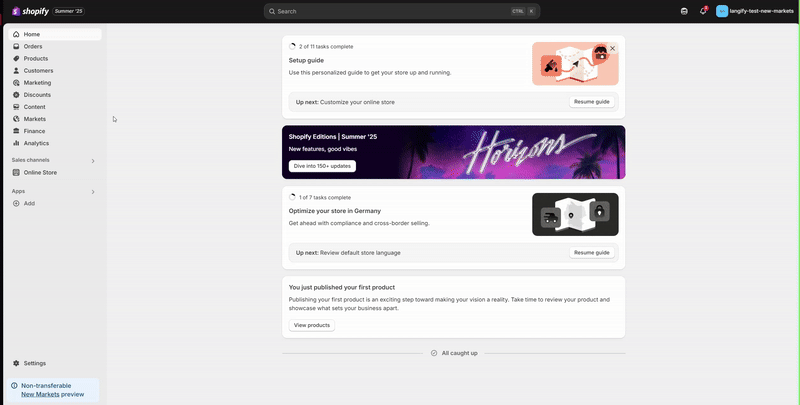
Task: Open the sidekick icon beside notifications
Action: (684, 11)
